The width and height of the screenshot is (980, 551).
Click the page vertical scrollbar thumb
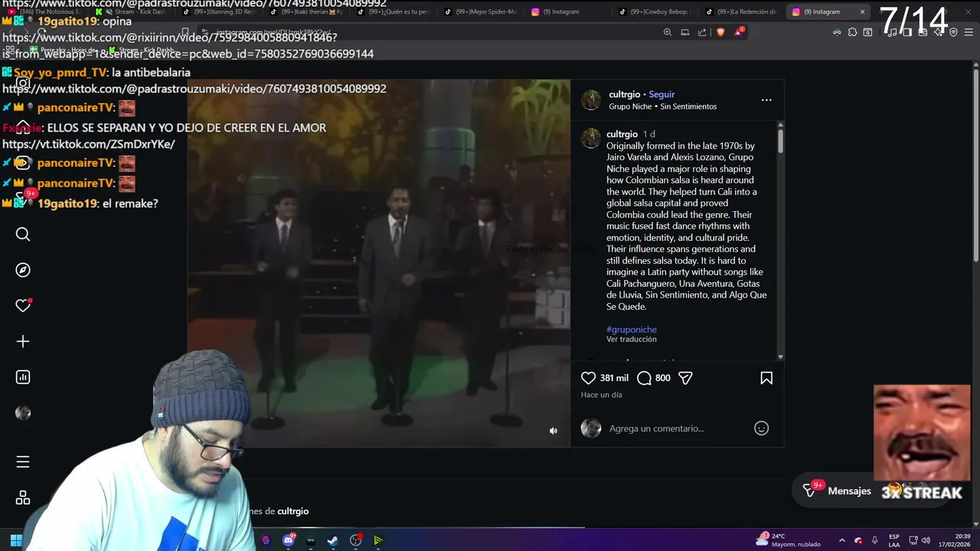(976, 166)
